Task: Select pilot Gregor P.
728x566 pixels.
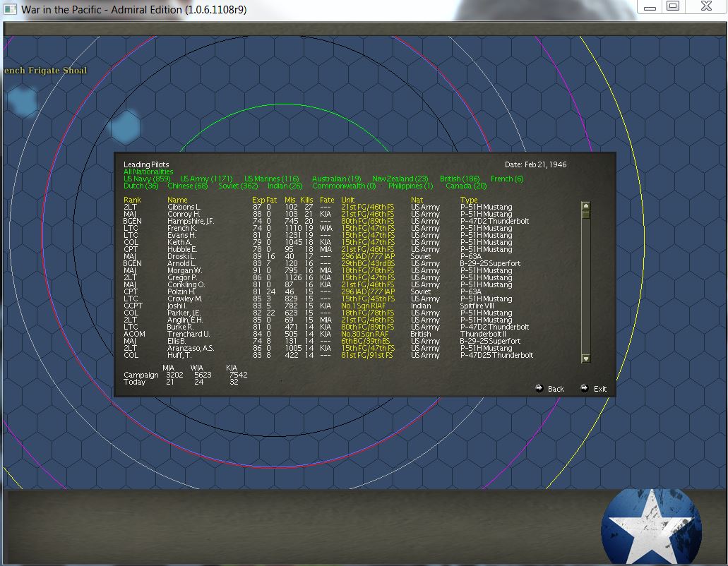Action: [x=182, y=277]
